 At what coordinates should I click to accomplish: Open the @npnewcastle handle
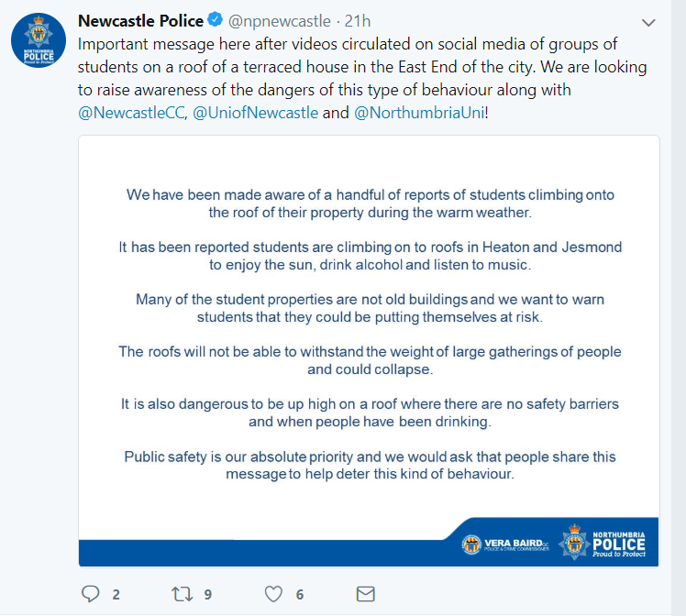[x=279, y=21]
